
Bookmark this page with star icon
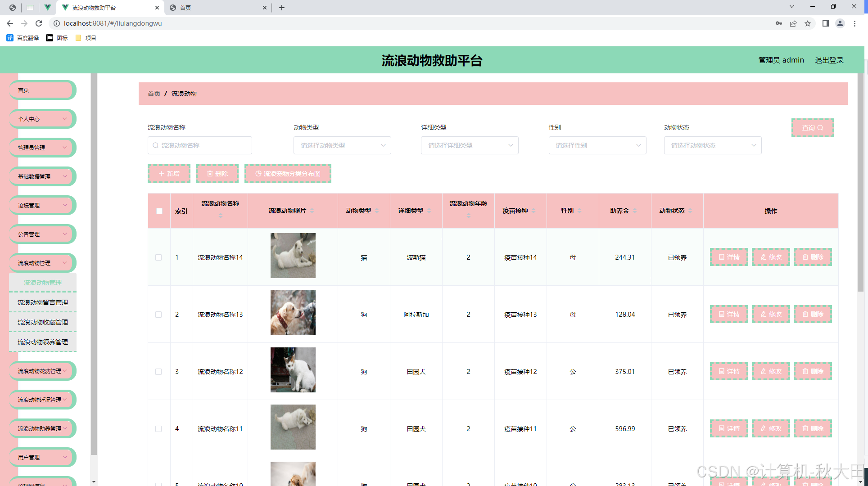808,23
